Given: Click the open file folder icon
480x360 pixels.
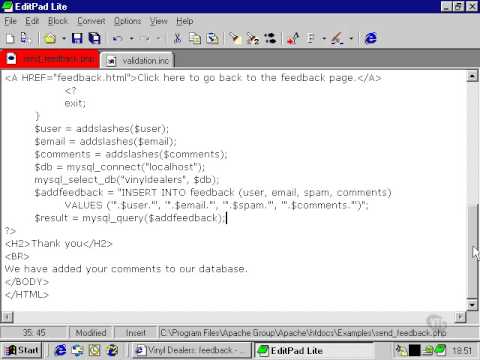Looking at the screenshot, I should 50,39.
